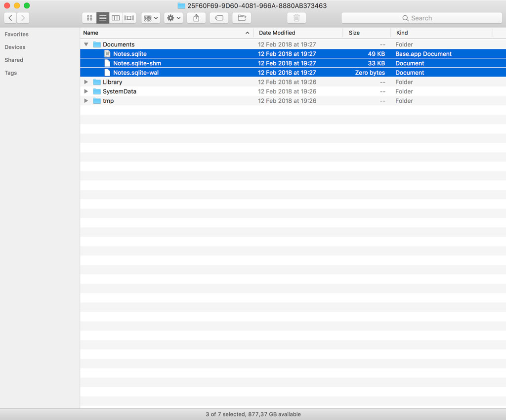Expand the Library folder disclosure triangle
Viewport: 506px width, 420px height.
[x=86, y=82]
